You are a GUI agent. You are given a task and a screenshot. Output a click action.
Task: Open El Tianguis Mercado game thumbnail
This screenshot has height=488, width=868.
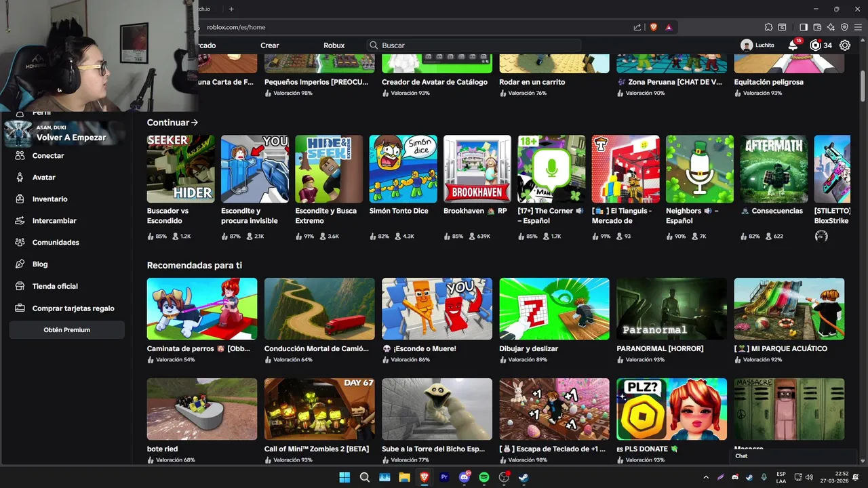click(x=626, y=169)
